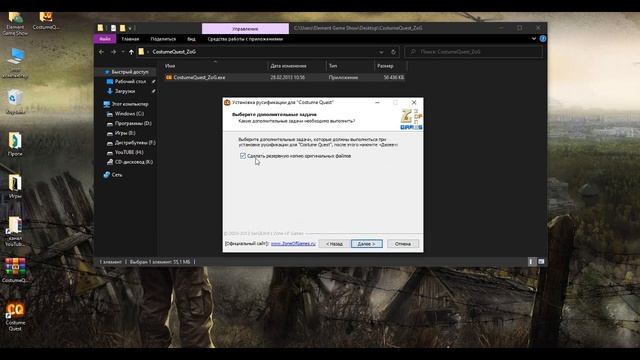Open Средства работы с приложениями tab
This screenshot has width=640, height=360.
(245, 39)
